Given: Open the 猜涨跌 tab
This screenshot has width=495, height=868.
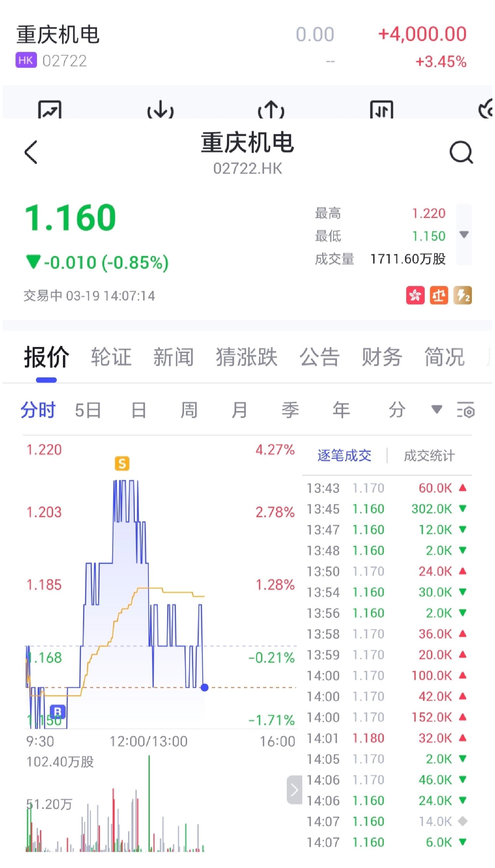Looking at the screenshot, I should (x=247, y=357).
